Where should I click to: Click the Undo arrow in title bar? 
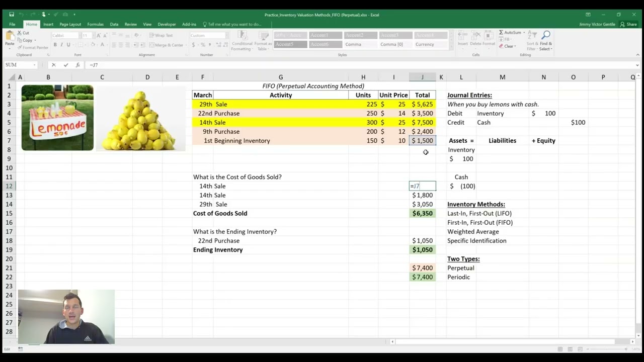[x=21, y=15]
